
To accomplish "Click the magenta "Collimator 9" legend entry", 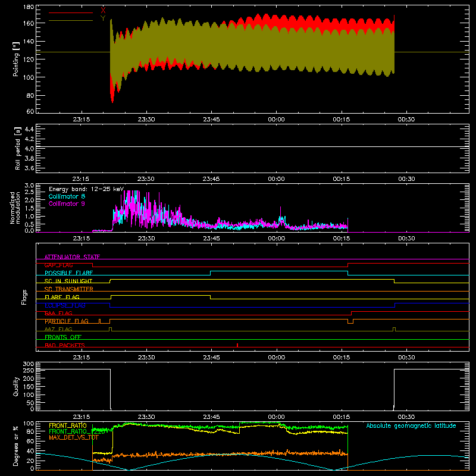I will [67, 203].
